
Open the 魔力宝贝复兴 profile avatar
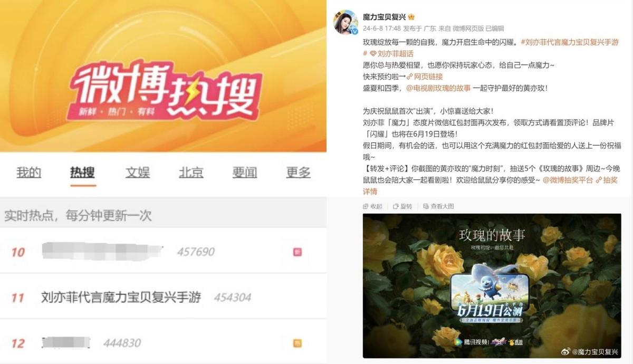coord(346,22)
